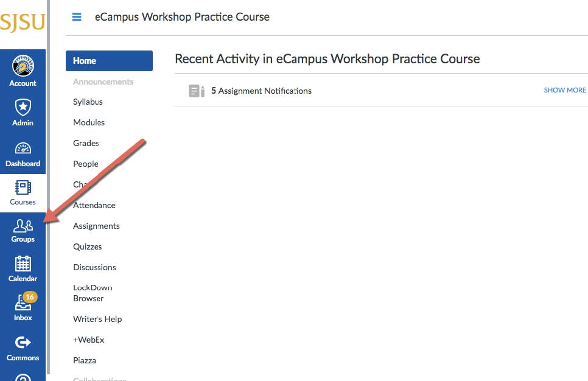Viewport: 588px width, 381px height.
Task: Open the Piazza integration
Action: pyautogui.click(x=85, y=360)
